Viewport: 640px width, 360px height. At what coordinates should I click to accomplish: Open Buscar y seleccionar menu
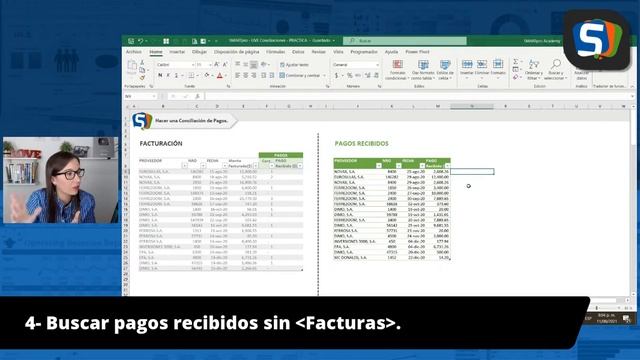click(x=556, y=70)
